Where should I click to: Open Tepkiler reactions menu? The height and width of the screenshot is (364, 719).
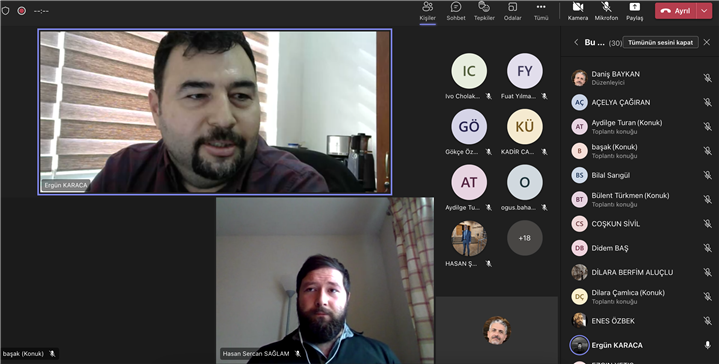(484, 11)
